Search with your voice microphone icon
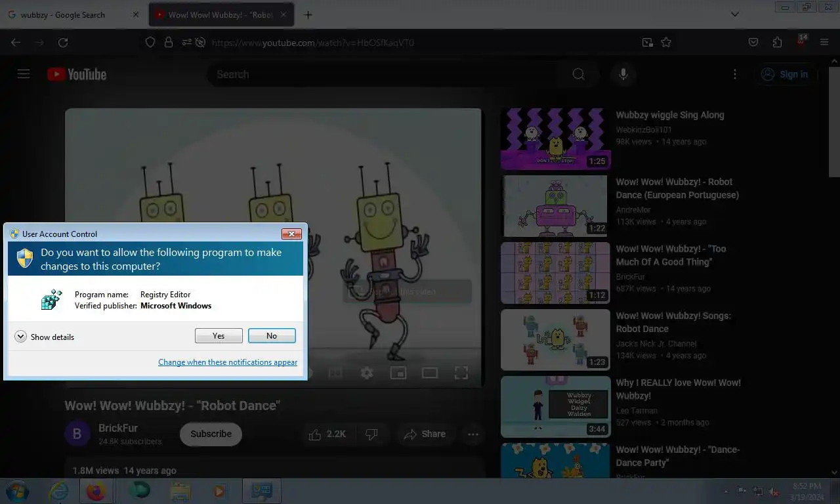This screenshot has height=504, width=840. click(x=623, y=74)
